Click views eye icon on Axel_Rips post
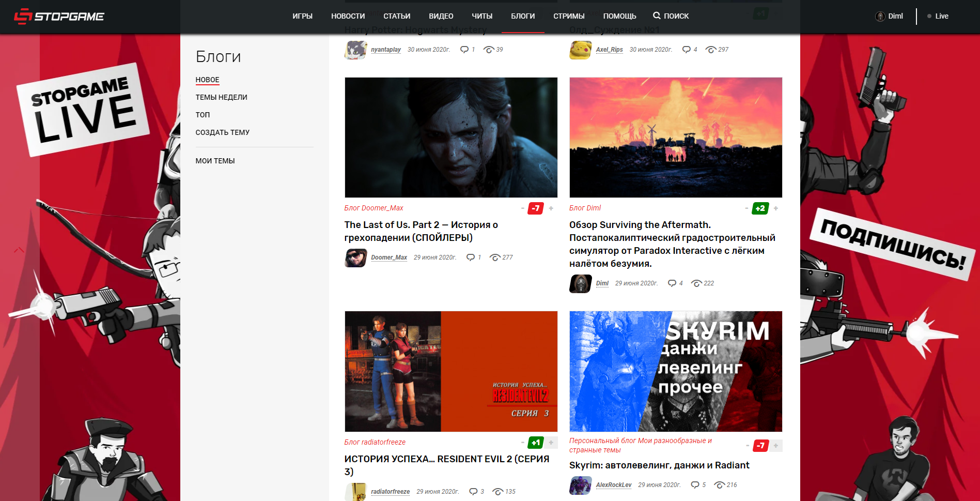This screenshot has width=980, height=501. point(711,50)
